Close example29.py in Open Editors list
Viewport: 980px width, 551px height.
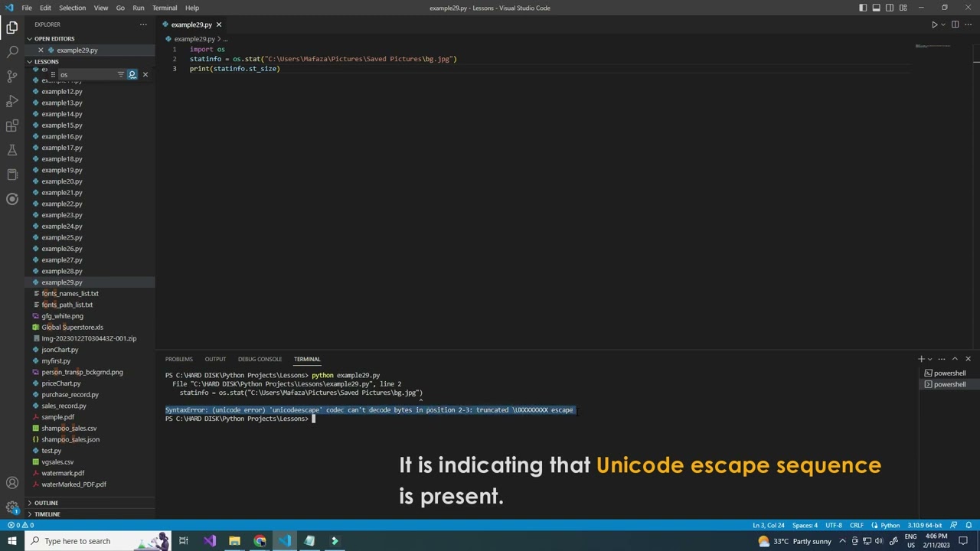click(x=41, y=51)
